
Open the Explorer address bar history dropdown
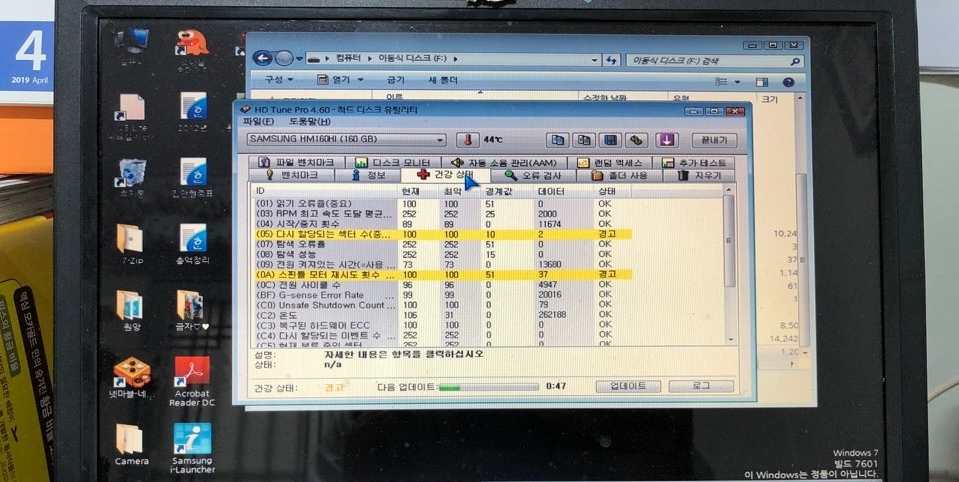coord(594,60)
